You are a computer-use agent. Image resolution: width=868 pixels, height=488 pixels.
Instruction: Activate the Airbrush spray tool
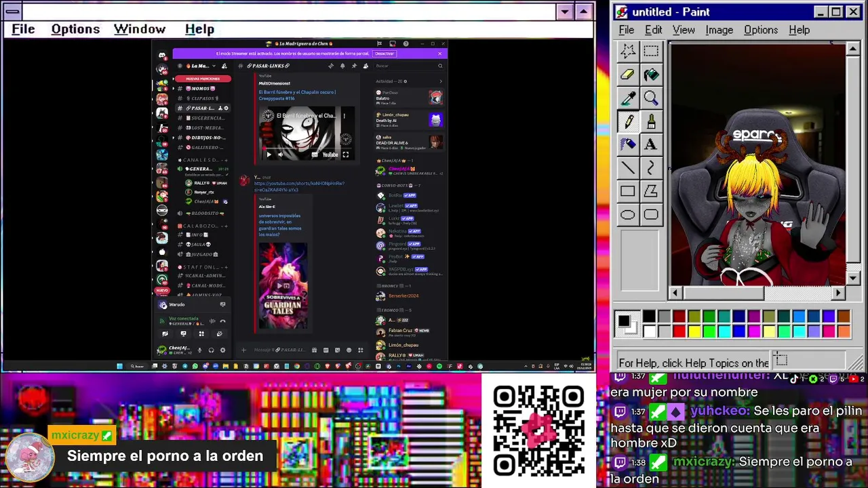[x=628, y=144]
